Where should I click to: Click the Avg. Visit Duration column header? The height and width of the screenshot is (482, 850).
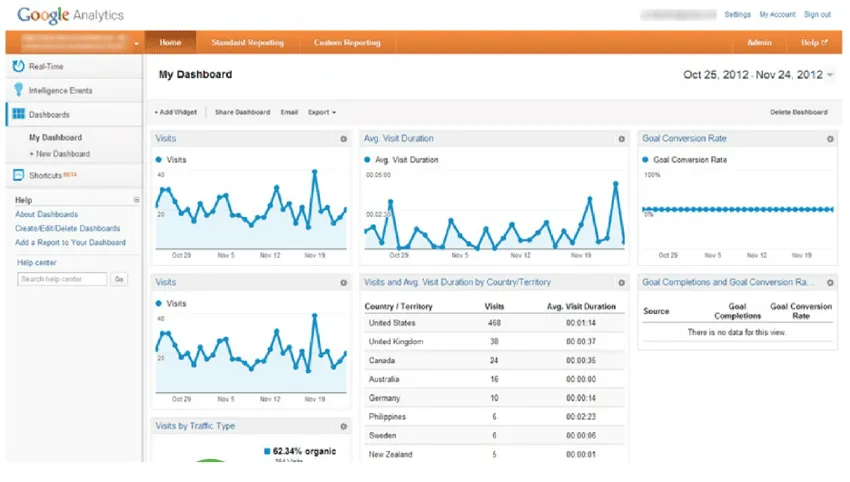click(581, 307)
